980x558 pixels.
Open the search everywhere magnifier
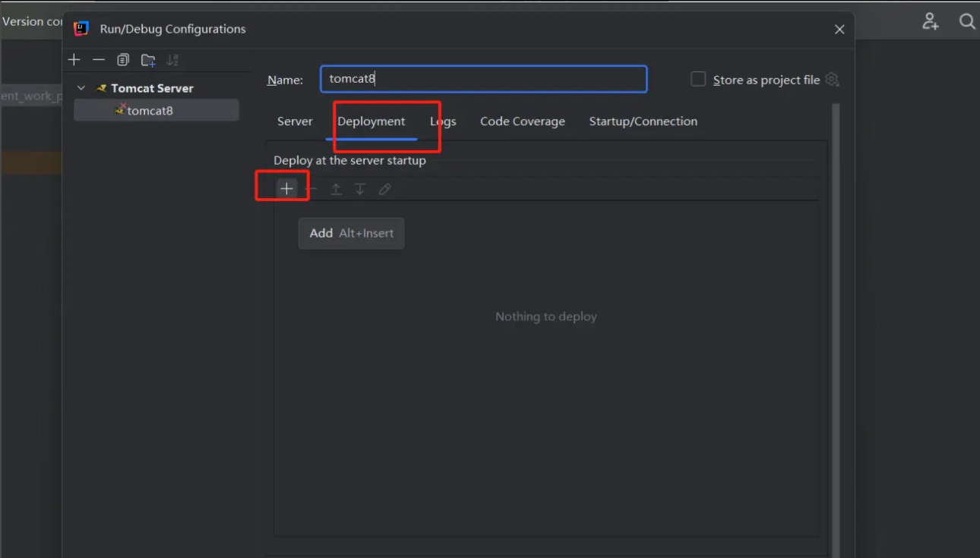tap(967, 21)
